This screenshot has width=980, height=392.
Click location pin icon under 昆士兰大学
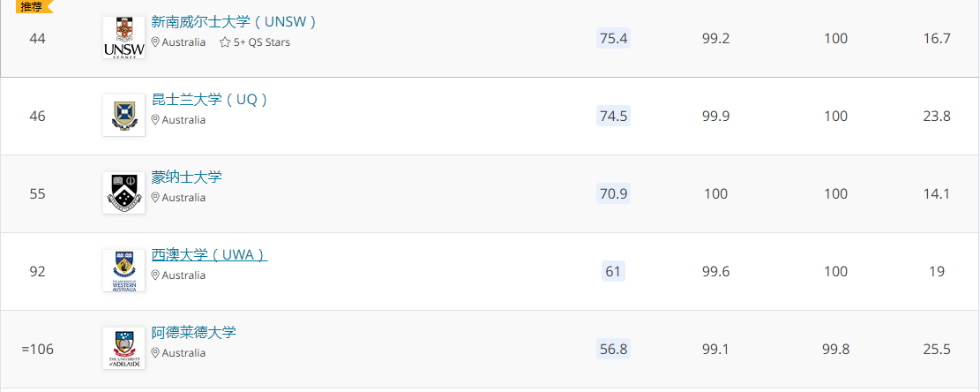[155, 120]
